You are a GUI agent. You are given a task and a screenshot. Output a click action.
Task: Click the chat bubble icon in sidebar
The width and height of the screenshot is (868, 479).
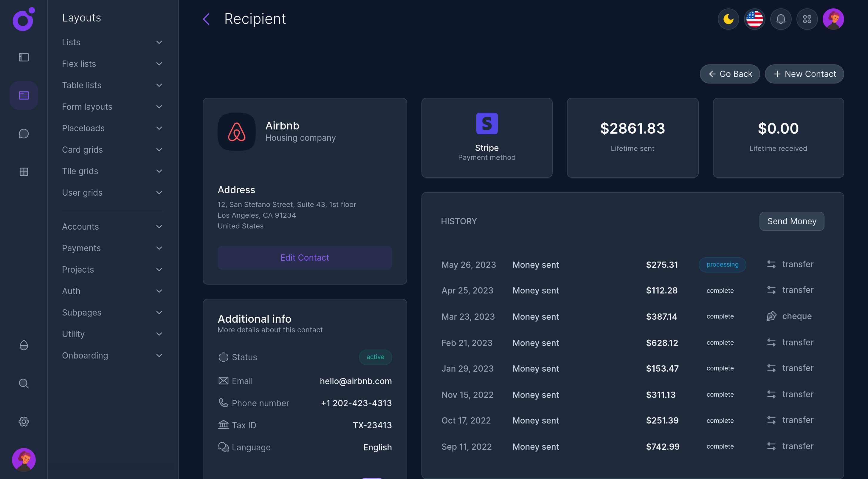(24, 134)
